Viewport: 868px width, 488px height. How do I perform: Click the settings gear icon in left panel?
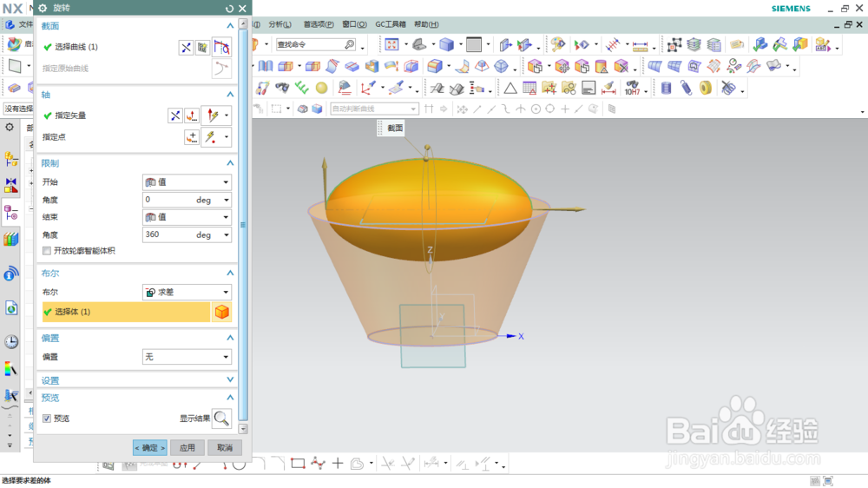tap(10, 128)
